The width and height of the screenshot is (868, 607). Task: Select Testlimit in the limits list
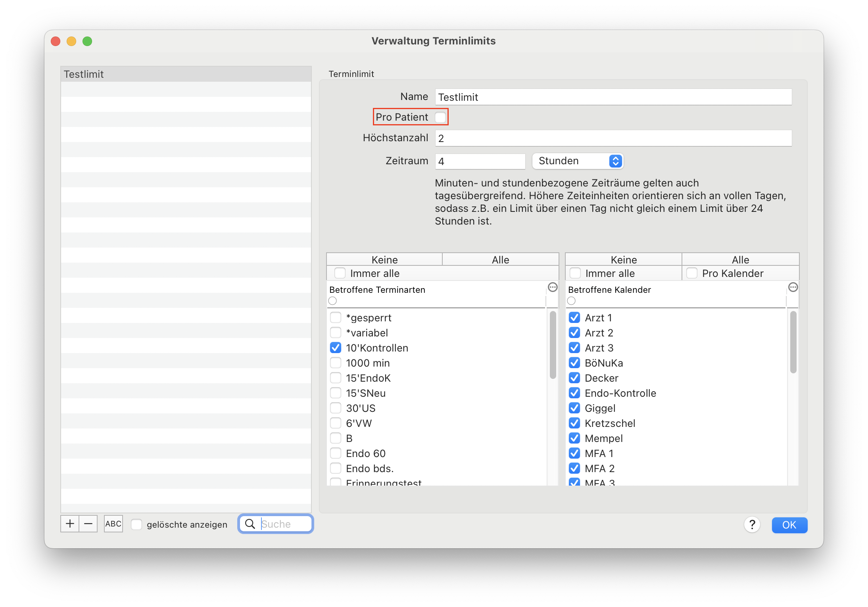(x=186, y=74)
